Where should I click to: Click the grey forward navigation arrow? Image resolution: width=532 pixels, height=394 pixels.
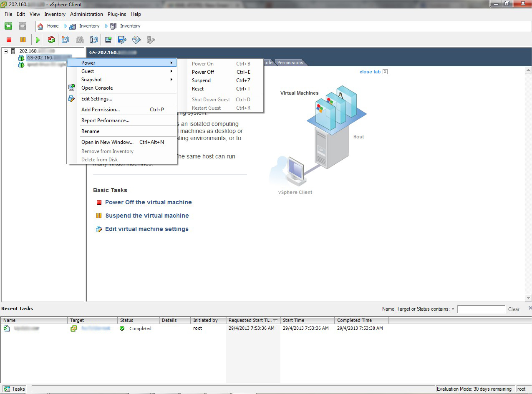23,26
